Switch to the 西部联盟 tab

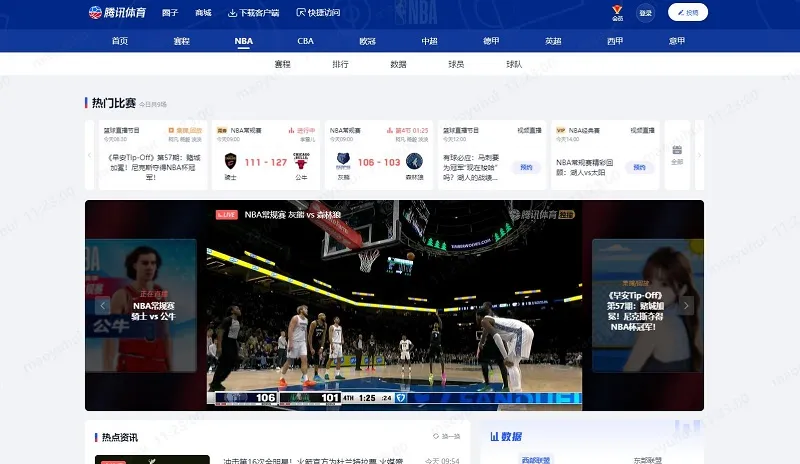coord(536,460)
